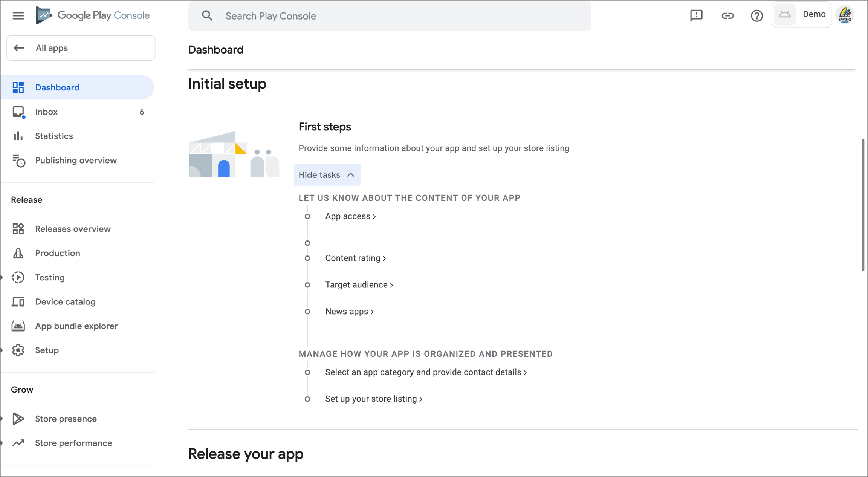Expand the Setup section in sidebar
The image size is (868, 477).
pos(2,350)
